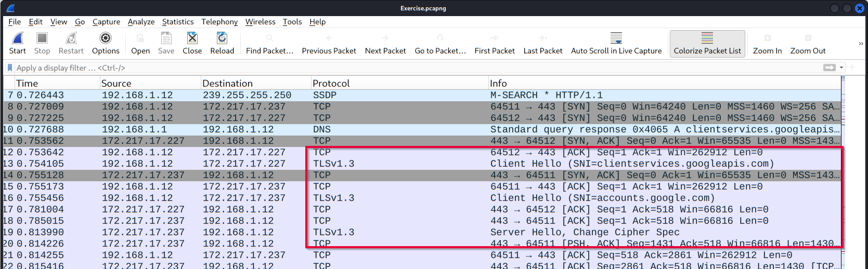
Task: Open the Telephony menu
Action: pos(219,22)
